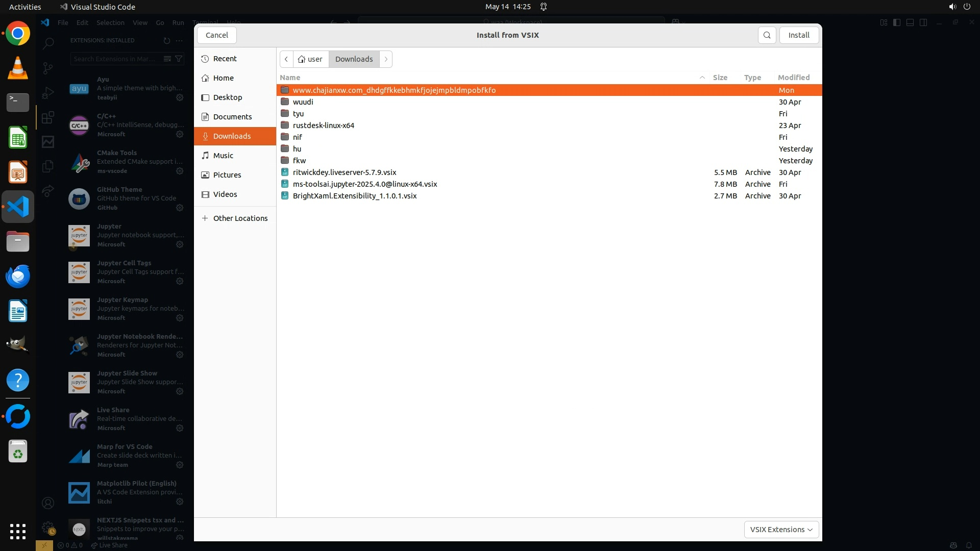Open Google Chrome from the dock
The width and height of the screenshot is (980, 551).
click(x=18, y=34)
